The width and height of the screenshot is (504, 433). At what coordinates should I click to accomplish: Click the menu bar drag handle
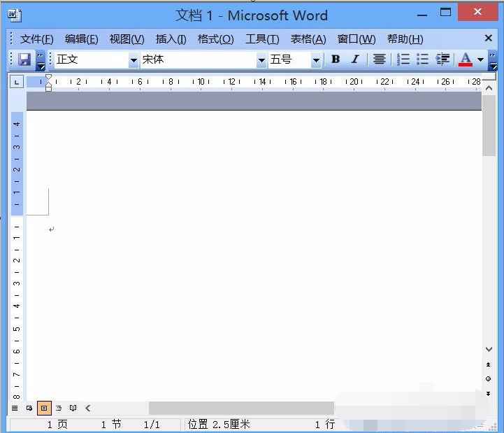(12, 38)
